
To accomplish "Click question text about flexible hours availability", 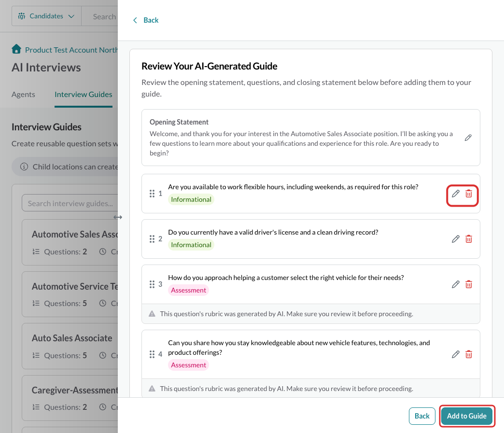I will click(293, 187).
